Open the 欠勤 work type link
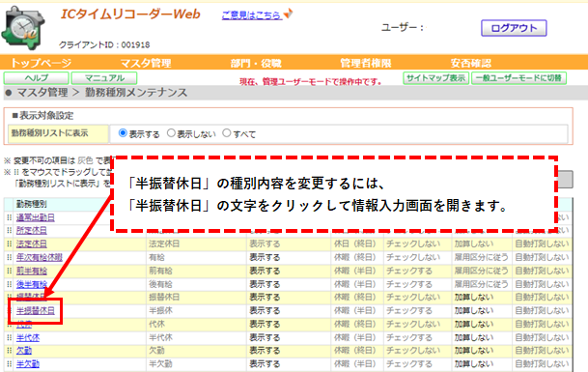 [x=24, y=350]
